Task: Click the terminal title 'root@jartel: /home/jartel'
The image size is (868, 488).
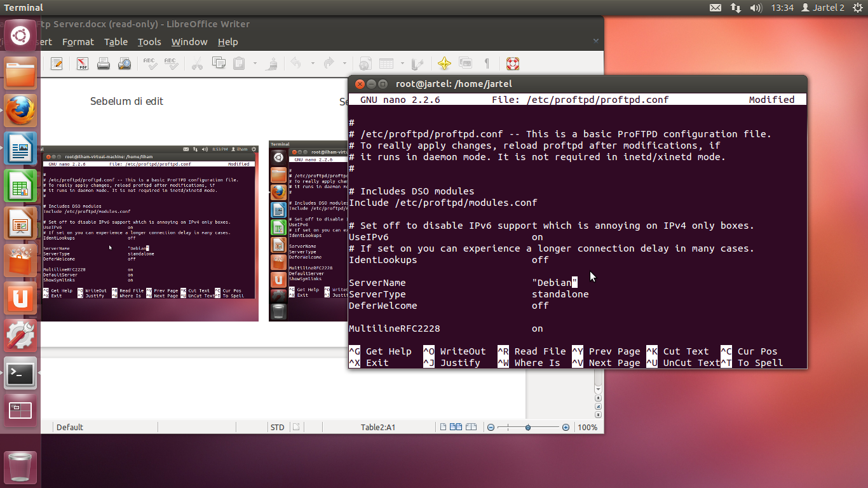Action: [x=454, y=84]
